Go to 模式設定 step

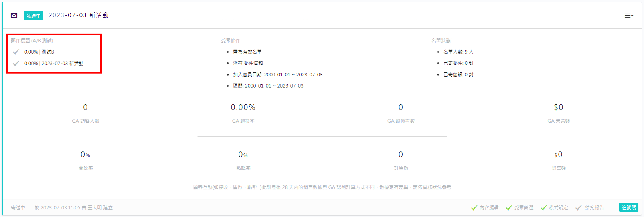[x=558, y=207]
